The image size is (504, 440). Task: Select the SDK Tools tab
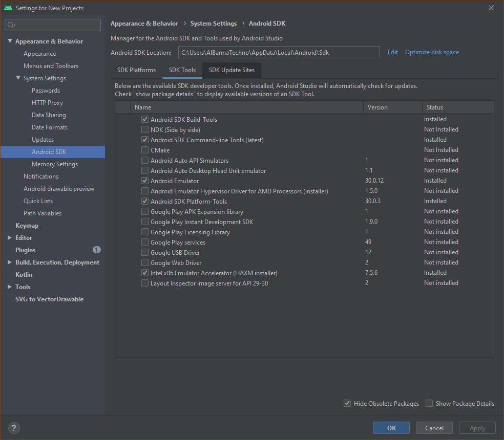tap(182, 70)
